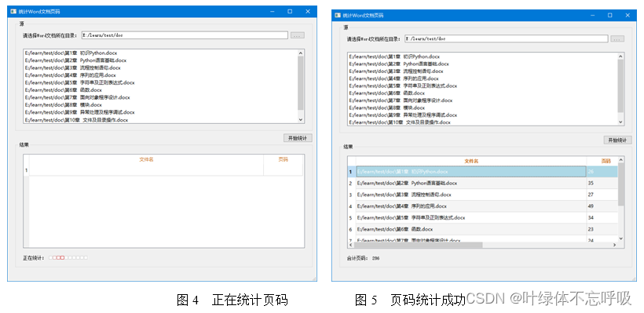Click 第6章 函数.docx cell in results table
The image size is (644, 313).
click(471, 229)
